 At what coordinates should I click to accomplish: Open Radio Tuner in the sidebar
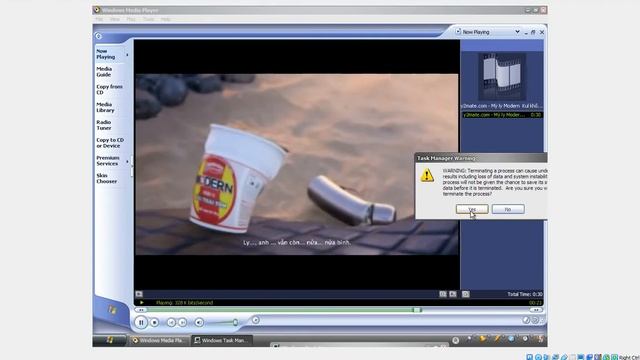coord(104,125)
